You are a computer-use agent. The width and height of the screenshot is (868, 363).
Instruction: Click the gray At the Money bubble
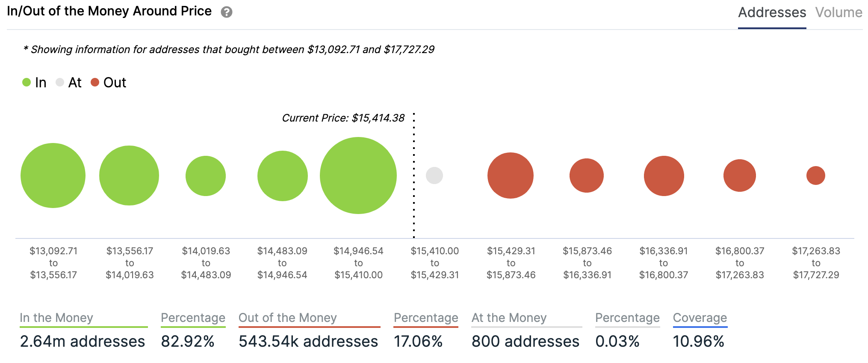coord(434,176)
